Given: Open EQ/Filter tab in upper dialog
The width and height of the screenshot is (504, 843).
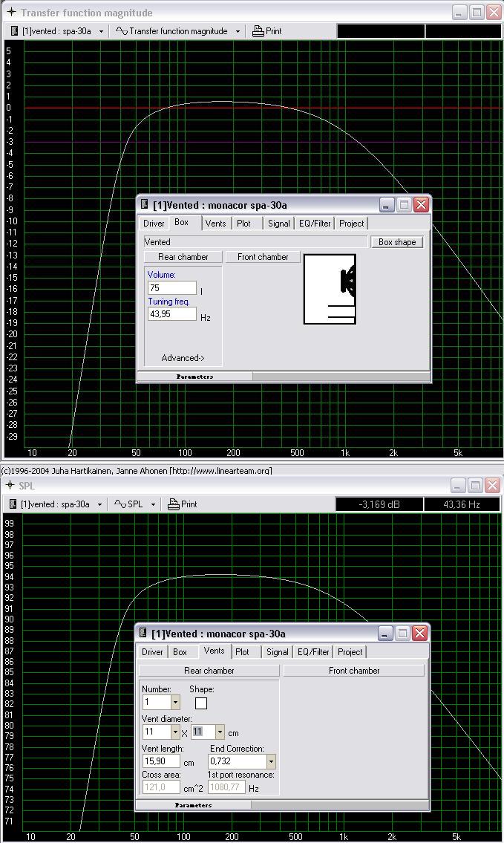Looking at the screenshot, I should click(x=315, y=223).
